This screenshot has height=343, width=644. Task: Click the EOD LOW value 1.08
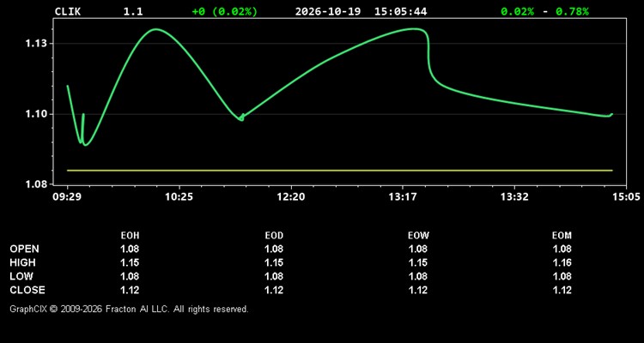(x=274, y=276)
